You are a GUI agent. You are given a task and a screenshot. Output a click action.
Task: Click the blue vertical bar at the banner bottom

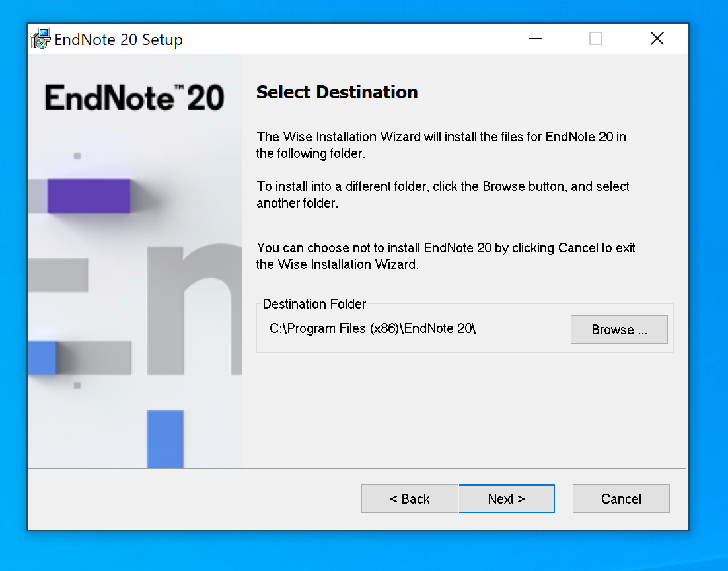coord(165,438)
